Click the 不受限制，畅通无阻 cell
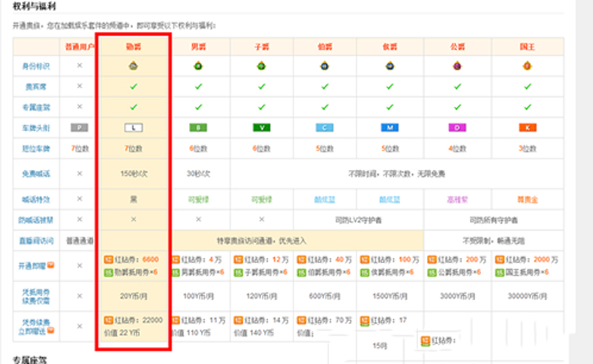Screen dimensions: 593x364 tap(494, 241)
